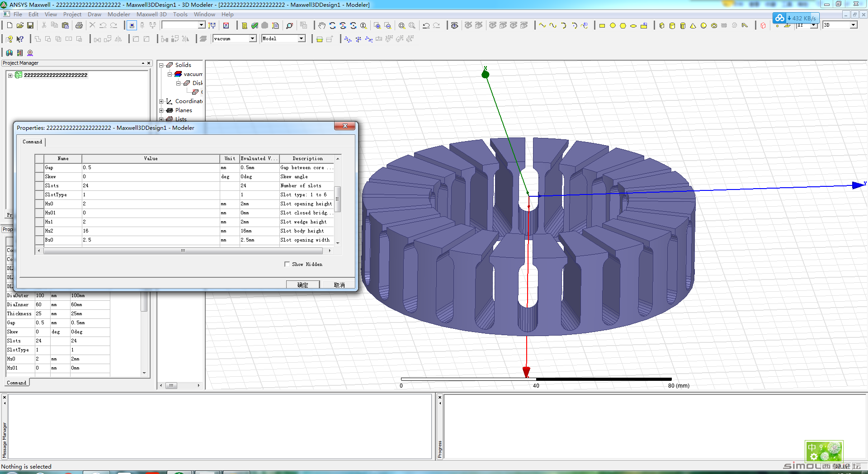Open the File menu
The image size is (868, 474).
[18, 14]
